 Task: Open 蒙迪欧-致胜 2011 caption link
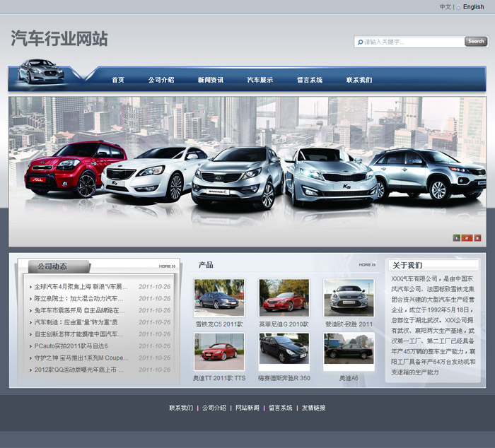tap(349, 324)
